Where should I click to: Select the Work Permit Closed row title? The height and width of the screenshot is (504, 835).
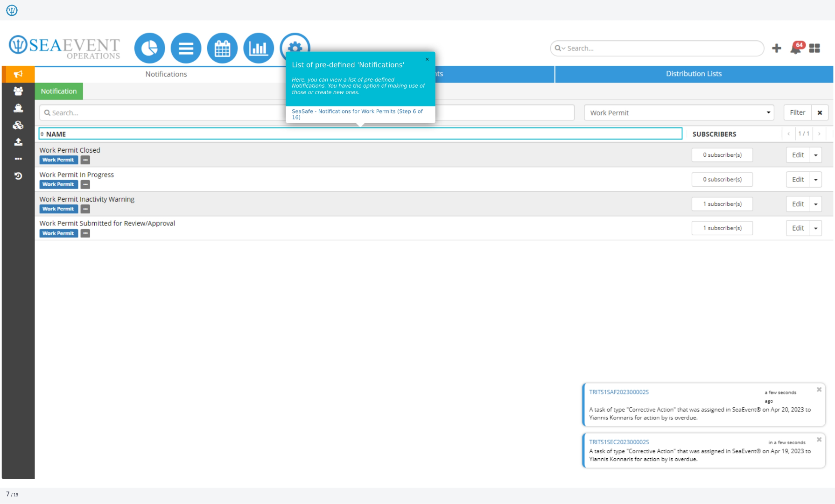(x=70, y=150)
